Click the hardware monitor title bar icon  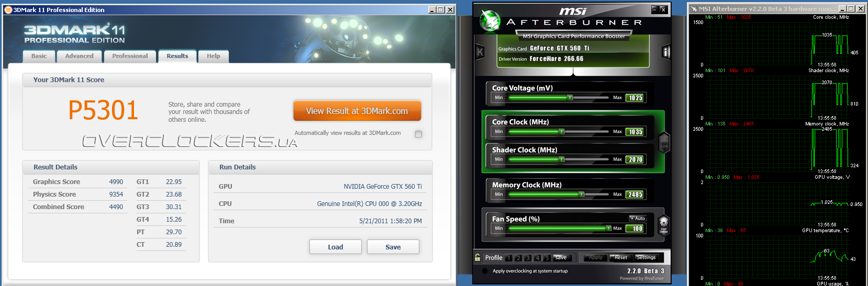click(x=694, y=9)
